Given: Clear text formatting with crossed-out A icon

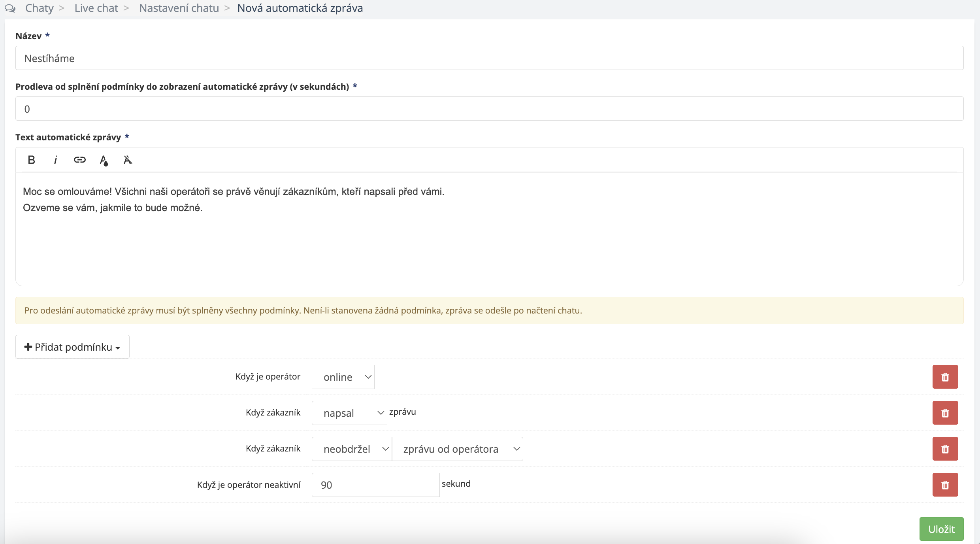Looking at the screenshot, I should click(127, 160).
